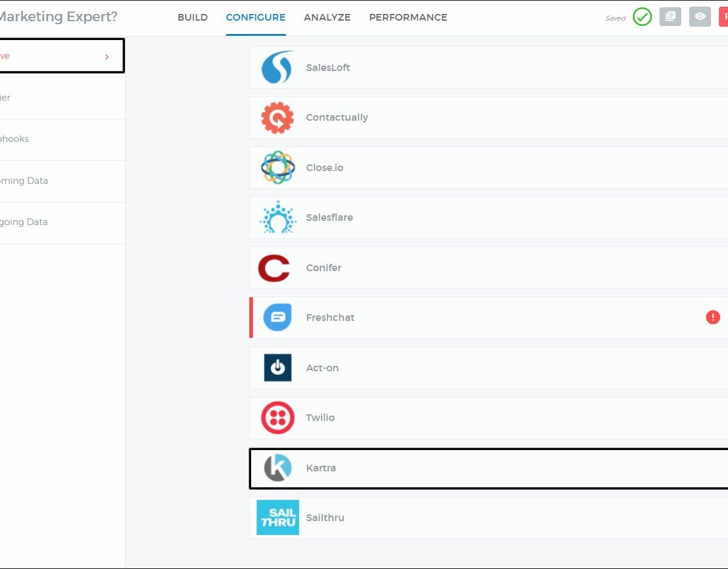Switch to the Build tab
Screen dimensions: 728x569
(x=192, y=18)
